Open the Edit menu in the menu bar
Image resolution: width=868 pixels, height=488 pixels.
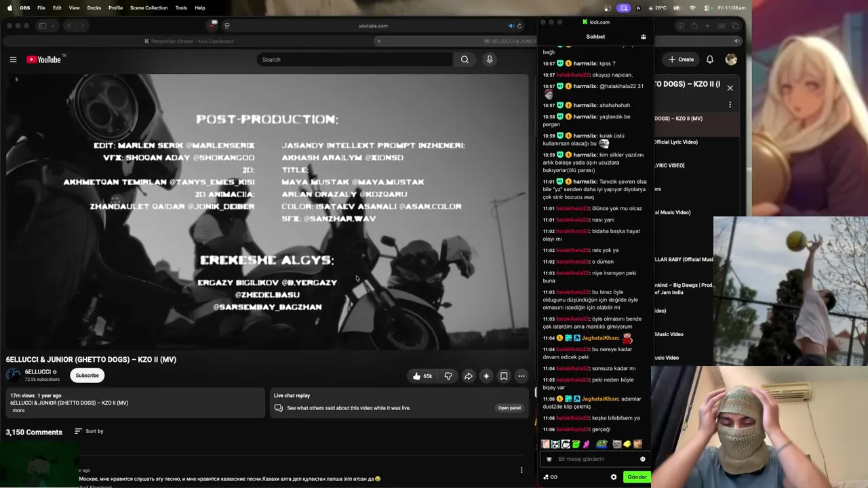57,8
